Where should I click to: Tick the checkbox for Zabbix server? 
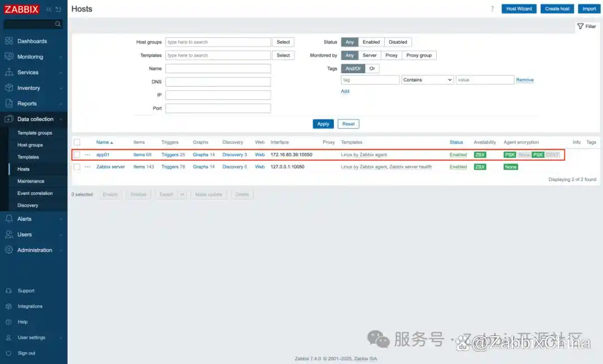(x=77, y=167)
